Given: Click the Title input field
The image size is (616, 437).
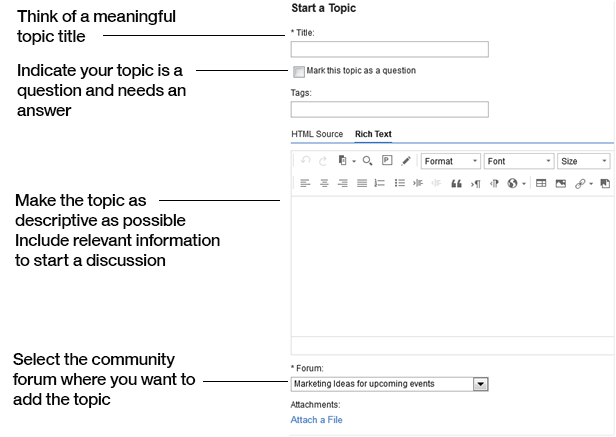Looking at the screenshot, I should coord(389,49).
